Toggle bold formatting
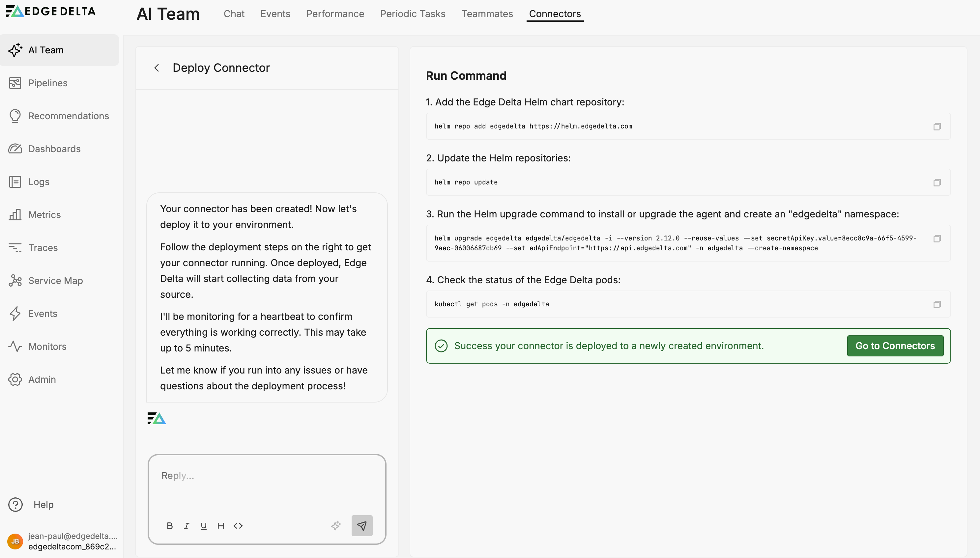The height and width of the screenshot is (558, 980). [169, 525]
